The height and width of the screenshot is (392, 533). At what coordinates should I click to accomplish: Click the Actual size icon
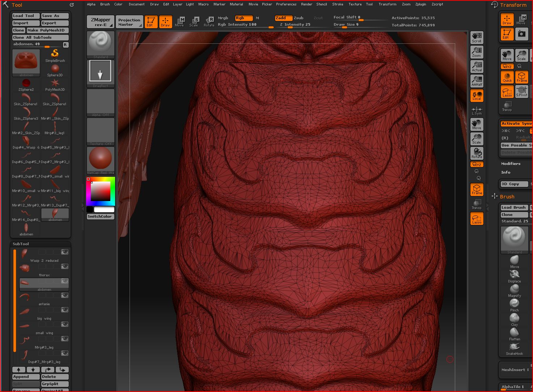coord(477,66)
